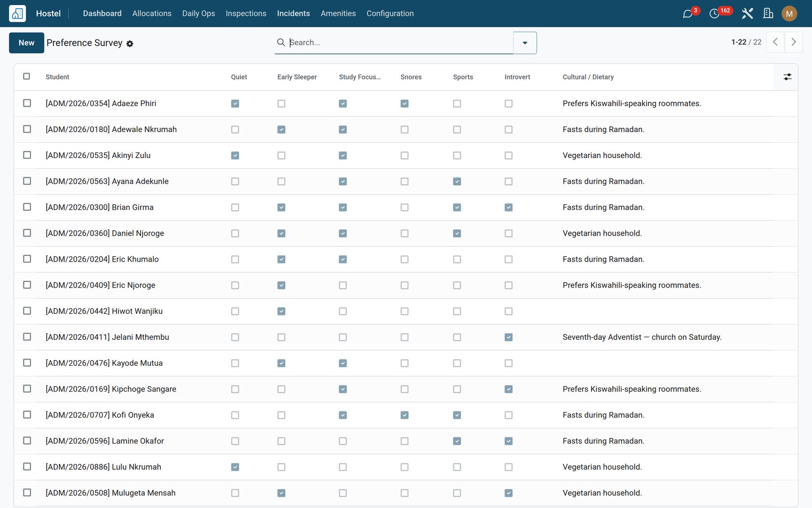812x508 pixels.
Task: Click the search magnifier icon
Action: click(x=281, y=42)
